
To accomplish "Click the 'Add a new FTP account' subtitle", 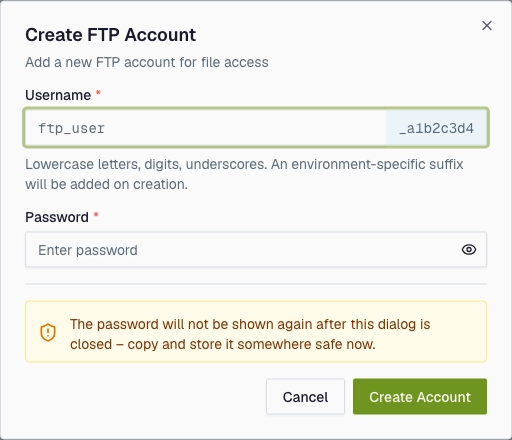I will coord(147,62).
